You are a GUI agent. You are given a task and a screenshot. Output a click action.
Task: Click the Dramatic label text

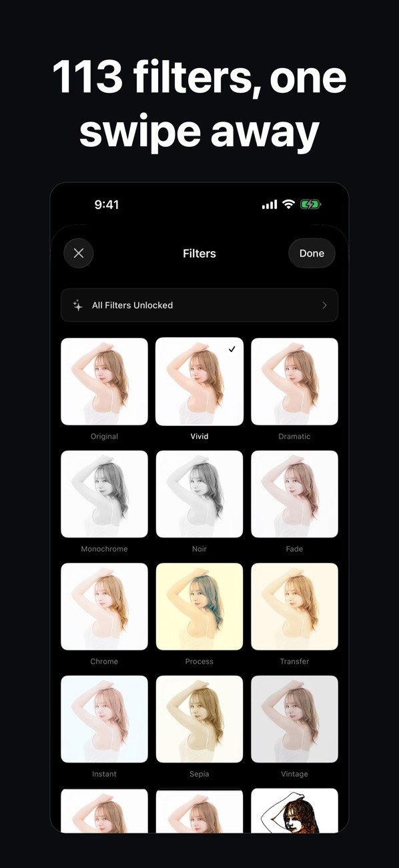pyautogui.click(x=294, y=436)
